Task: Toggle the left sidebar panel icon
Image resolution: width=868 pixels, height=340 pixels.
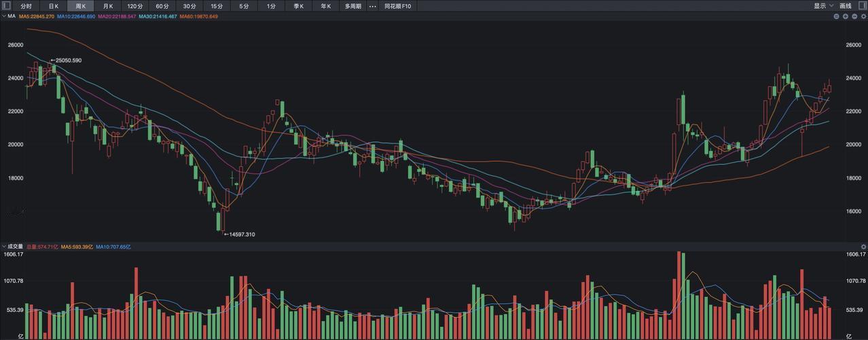Action: coord(5,5)
